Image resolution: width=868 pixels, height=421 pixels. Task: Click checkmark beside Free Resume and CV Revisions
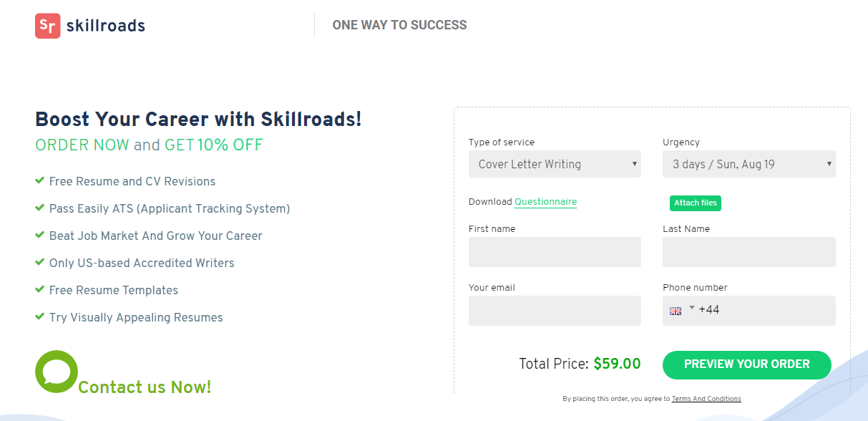pyautogui.click(x=40, y=181)
